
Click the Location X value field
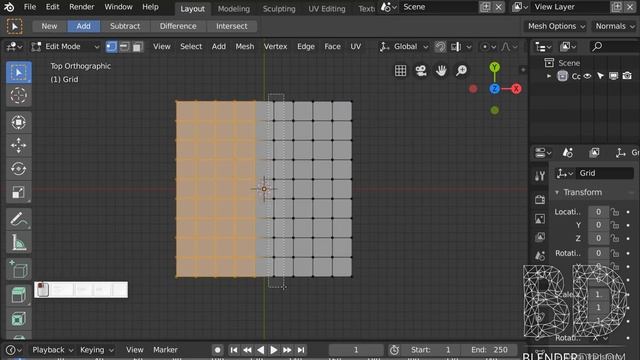pos(598,212)
